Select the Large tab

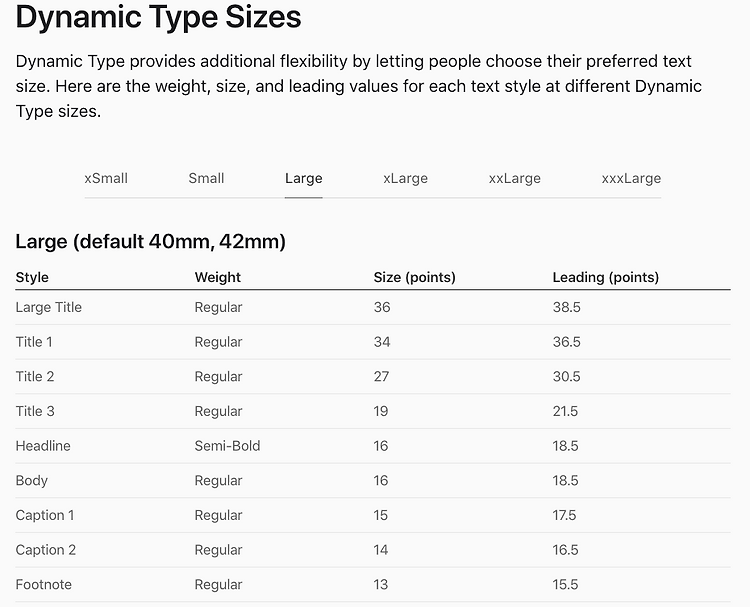point(304,179)
